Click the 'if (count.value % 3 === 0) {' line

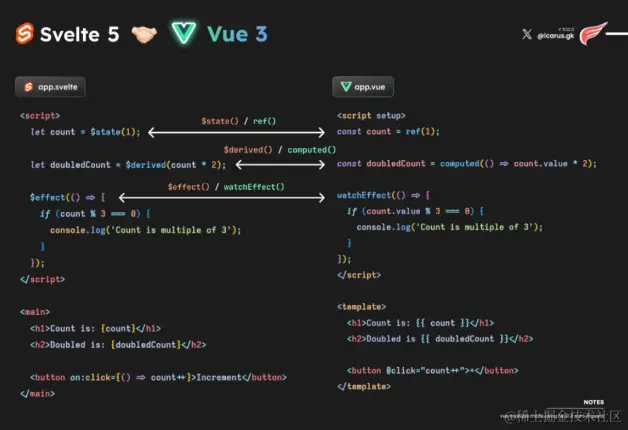pos(415,211)
